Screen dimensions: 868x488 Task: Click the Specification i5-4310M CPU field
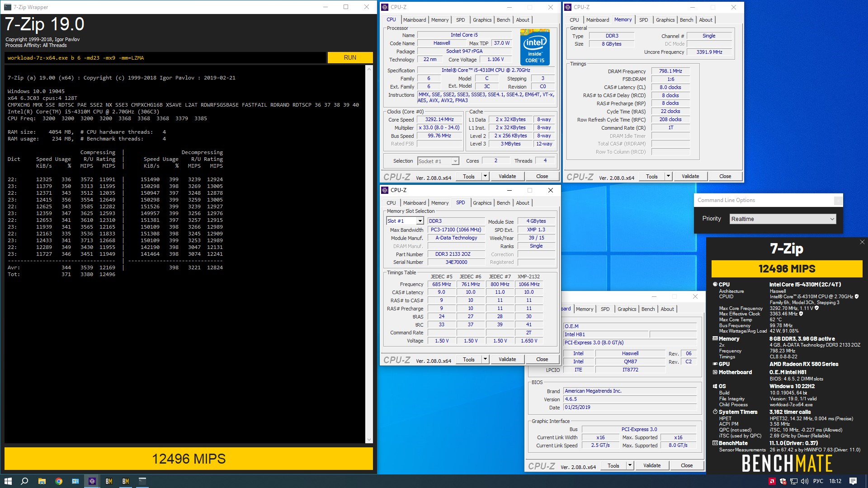pos(486,70)
